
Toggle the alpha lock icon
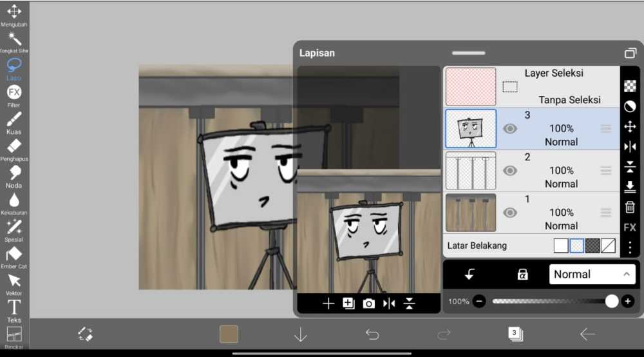tap(522, 275)
